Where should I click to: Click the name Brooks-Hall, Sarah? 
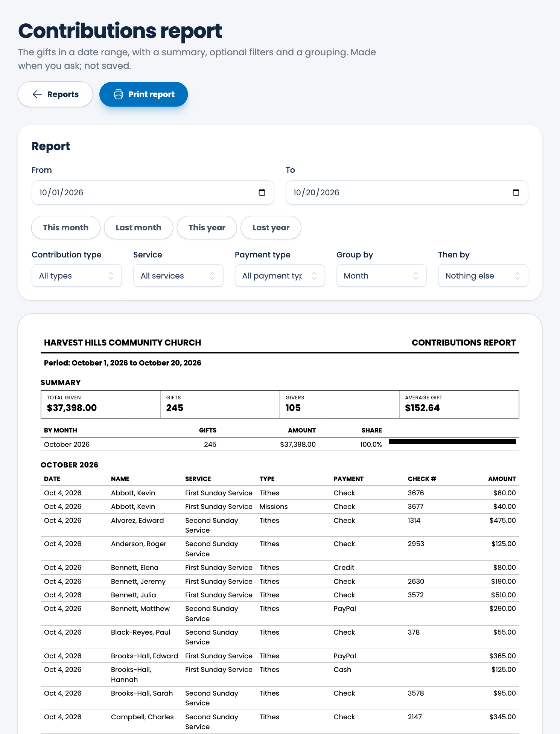[142, 693]
